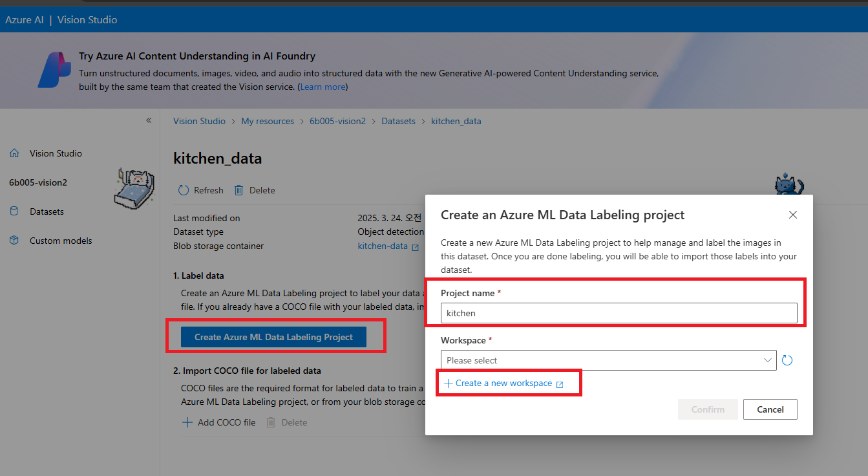Click the Vision Studio home icon in the sidebar
Image resolution: width=868 pixels, height=476 pixels.
[14, 153]
